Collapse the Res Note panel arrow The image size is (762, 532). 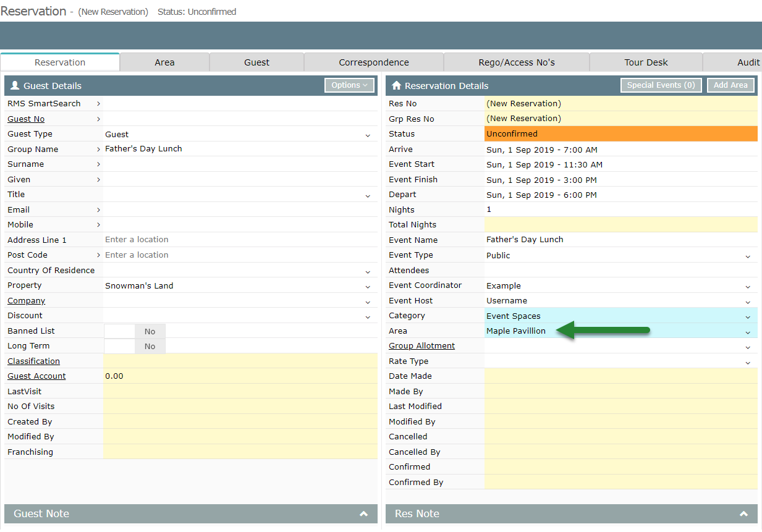coord(743,514)
